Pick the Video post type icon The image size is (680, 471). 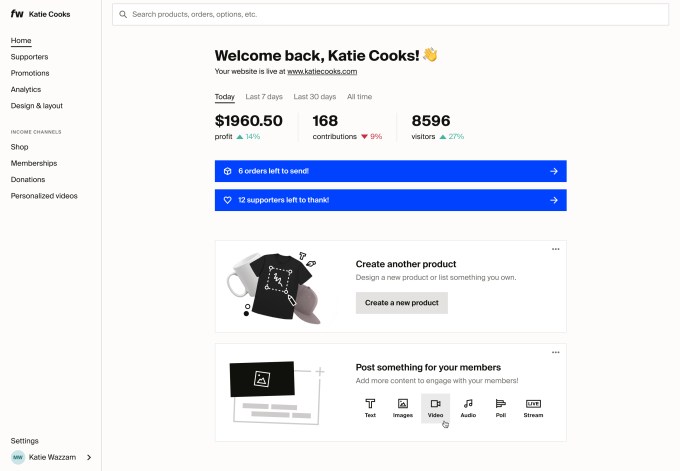click(x=435, y=404)
